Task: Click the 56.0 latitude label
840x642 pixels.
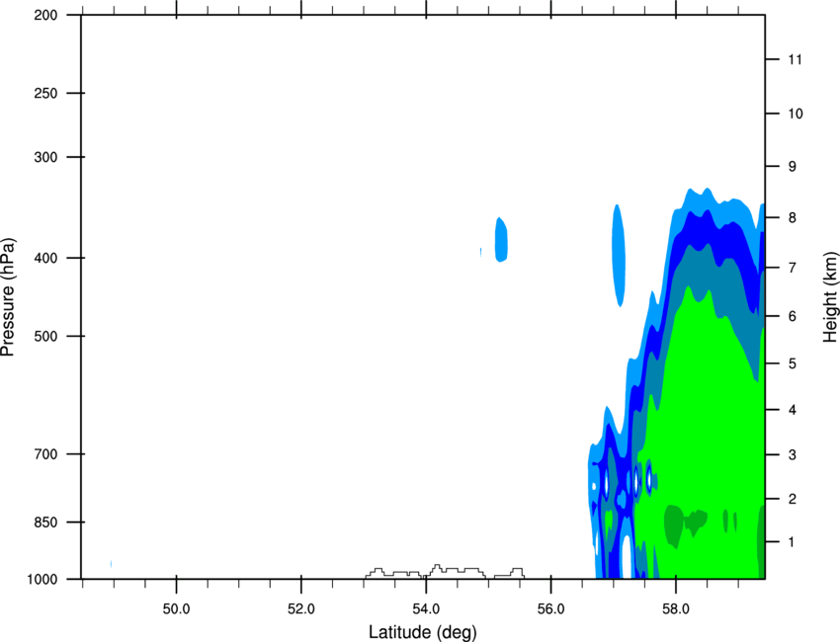Action: point(550,609)
